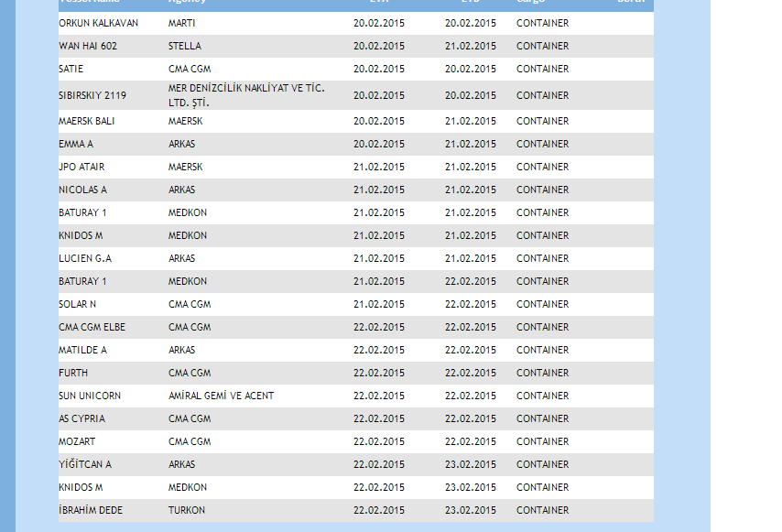Select ETA 20.02.2015 of WAN HAI 602
782x532 pixels.
[379, 47]
